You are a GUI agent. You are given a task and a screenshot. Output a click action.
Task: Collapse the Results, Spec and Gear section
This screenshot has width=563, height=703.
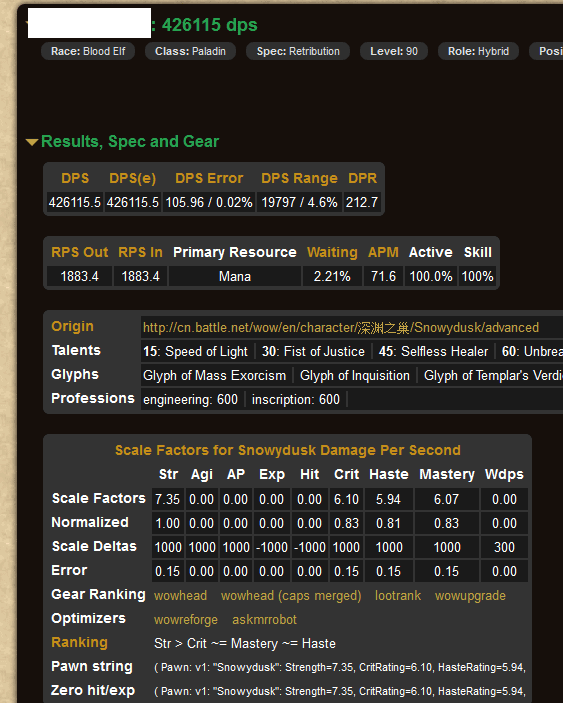point(122,142)
